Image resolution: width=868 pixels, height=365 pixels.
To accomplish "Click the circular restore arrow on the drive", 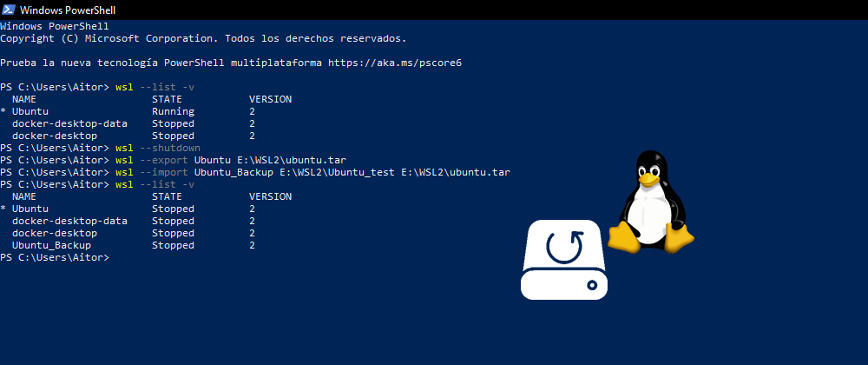I will click(565, 249).
